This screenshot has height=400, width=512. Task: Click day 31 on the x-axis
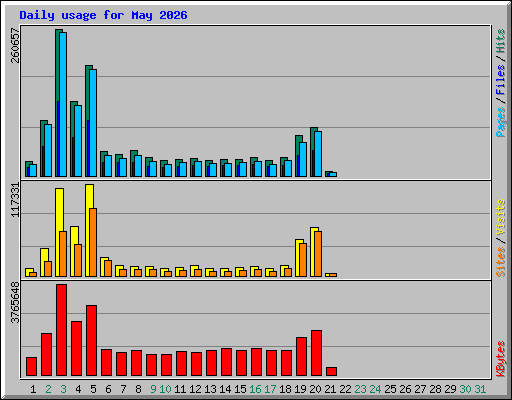(480, 389)
